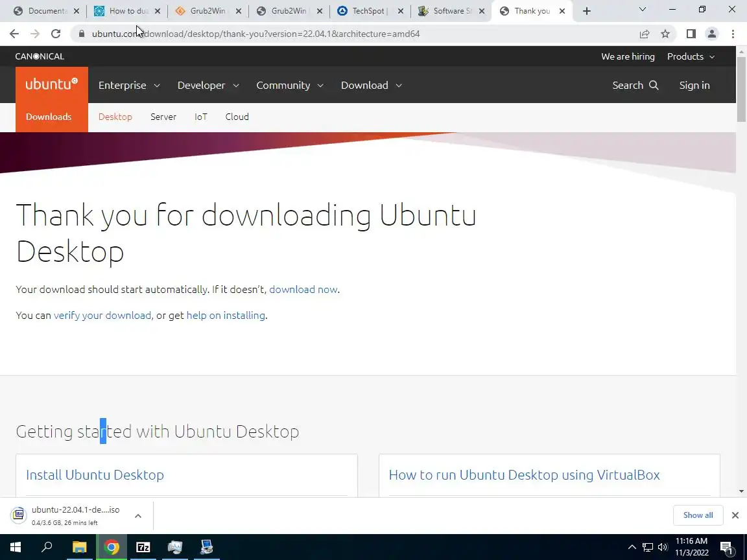The image size is (747, 560).
Task: Expand the Download menu
Action: pyautogui.click(x=371, y=86)
